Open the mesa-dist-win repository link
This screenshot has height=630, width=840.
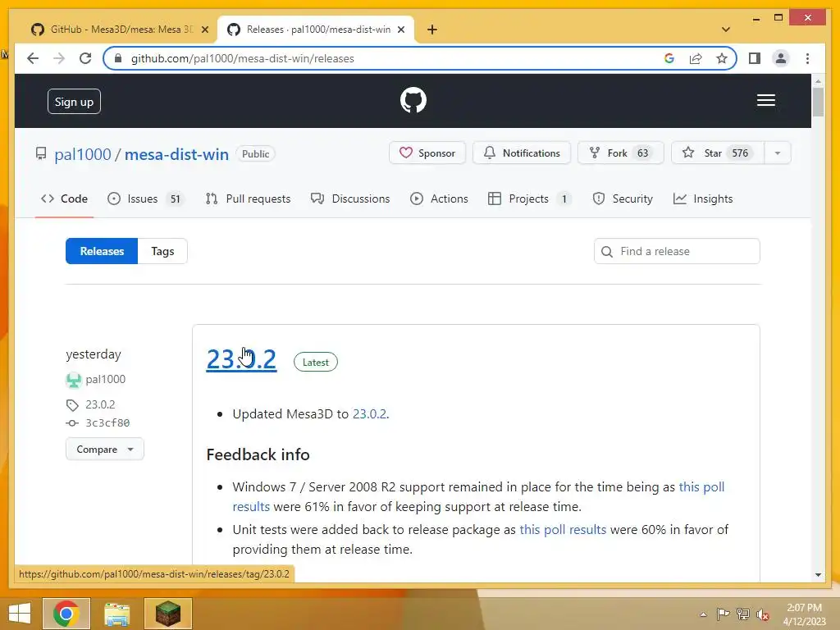pyautogui.click(x=176, y=154)
